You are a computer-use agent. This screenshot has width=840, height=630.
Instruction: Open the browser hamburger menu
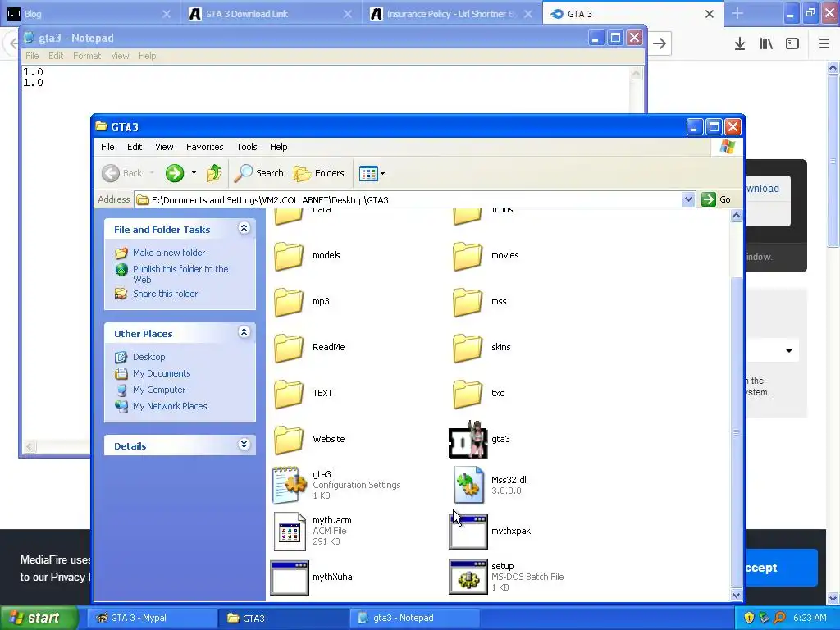[x=824, y=44]
